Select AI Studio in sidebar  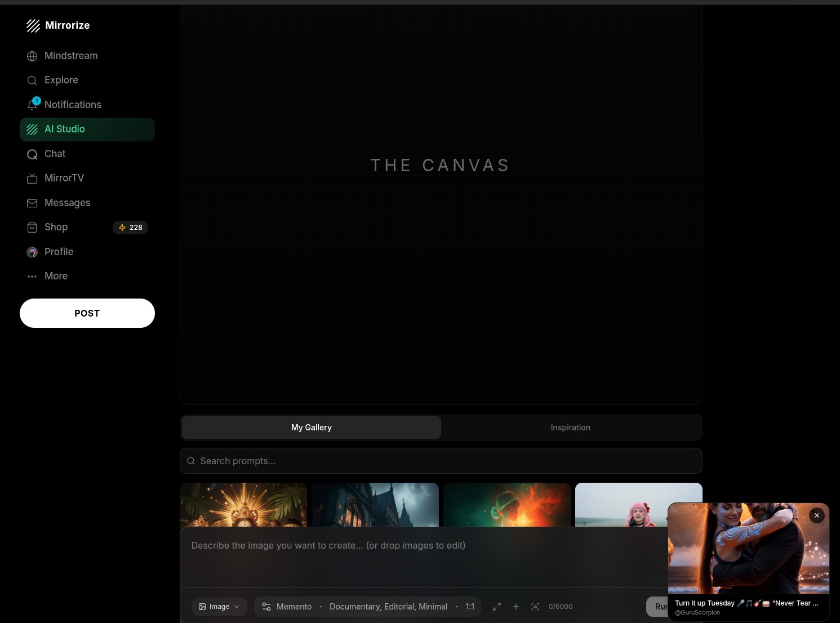(87, 129)
